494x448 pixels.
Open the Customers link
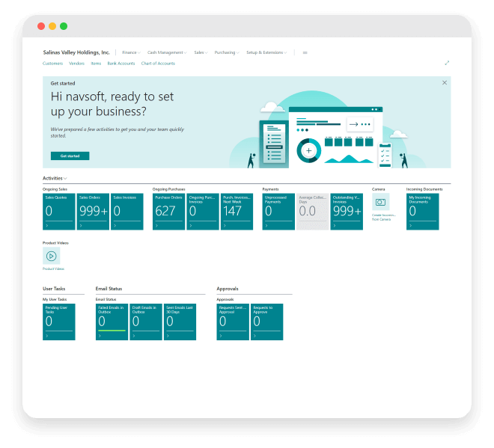[52, 64]
